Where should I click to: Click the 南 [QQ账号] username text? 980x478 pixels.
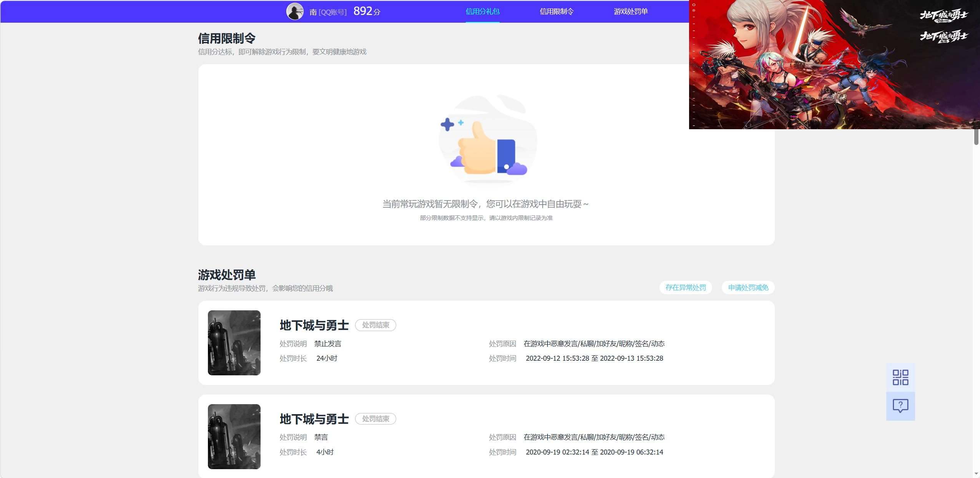tap(328, 12)
